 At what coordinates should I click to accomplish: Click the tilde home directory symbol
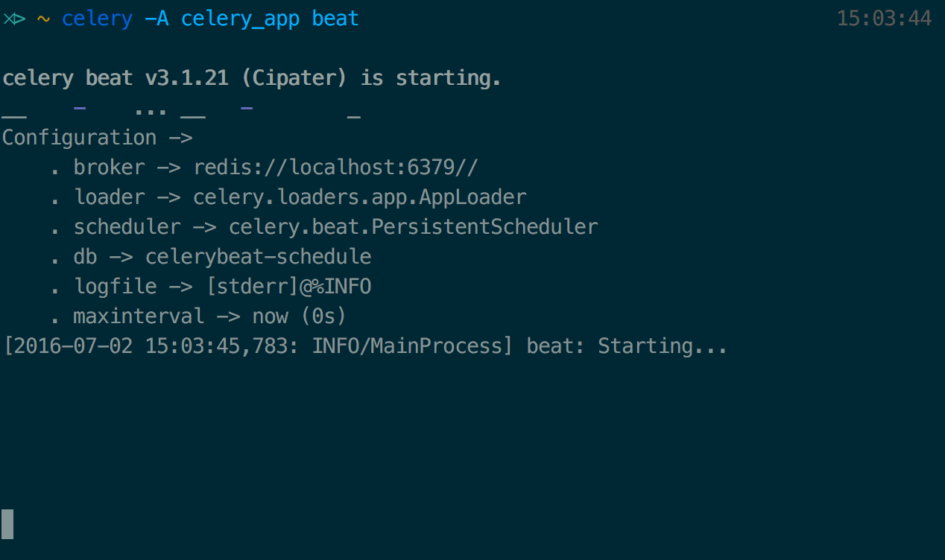point(43,19)
